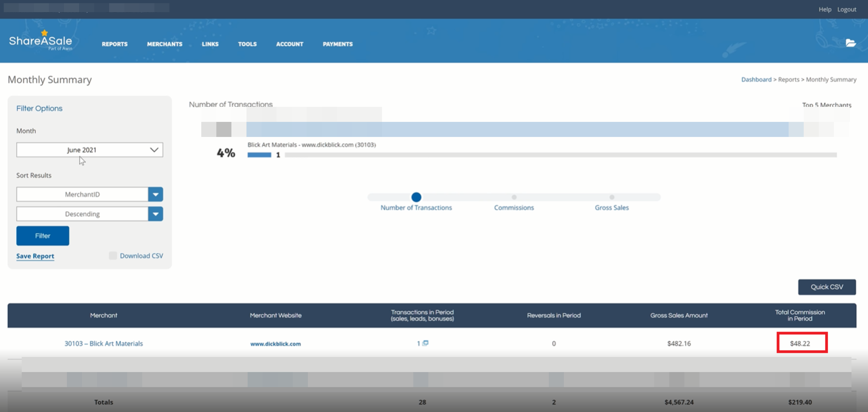868x412 pixels.
Task: Click the Descending sort order field
Action: 82,214
